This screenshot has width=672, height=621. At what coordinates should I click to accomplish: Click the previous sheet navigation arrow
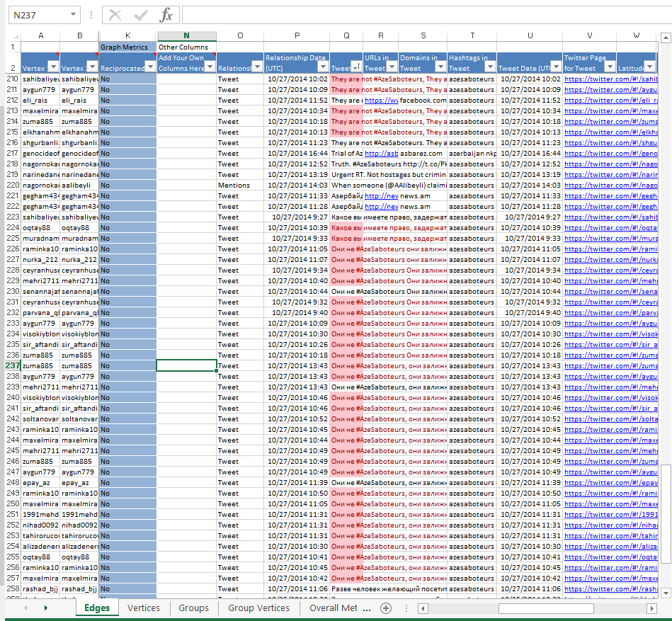(x=25, y=608)
